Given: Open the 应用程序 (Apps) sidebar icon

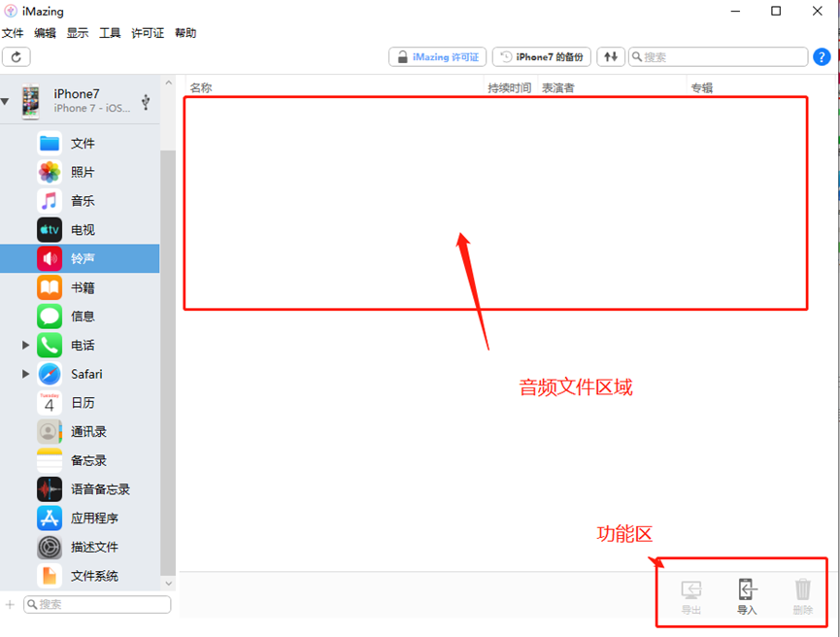Looking at the screenshot, I should [50, 519].
